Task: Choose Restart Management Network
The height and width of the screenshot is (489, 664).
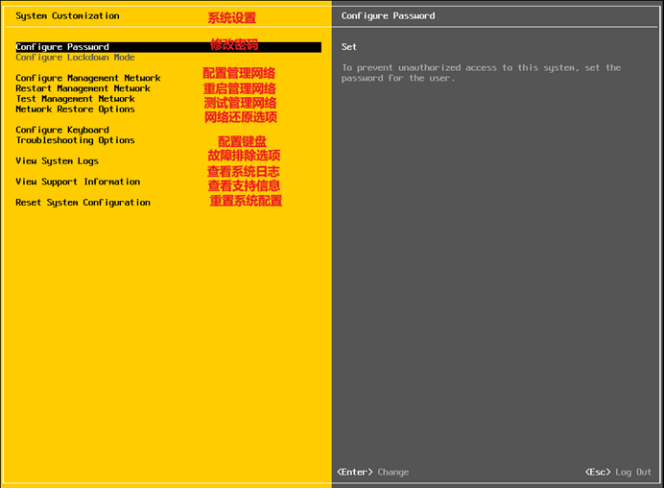Action: point(83,88)
